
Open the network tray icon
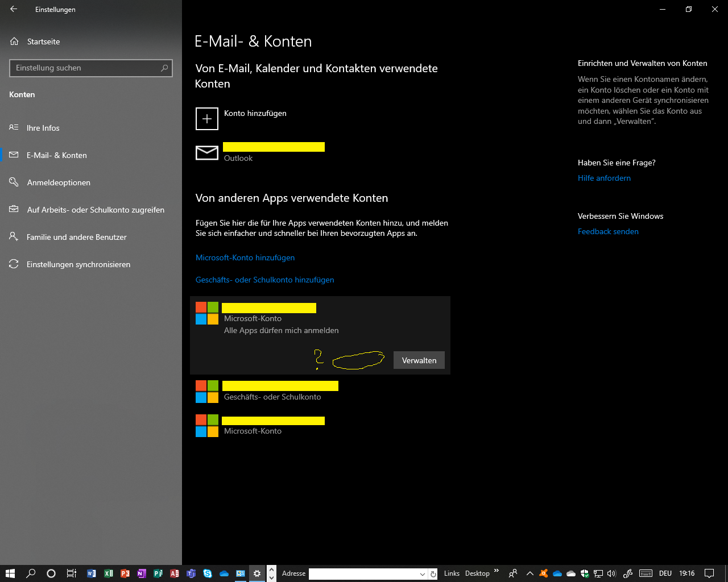pyautogui.click(x=598, y=573)
